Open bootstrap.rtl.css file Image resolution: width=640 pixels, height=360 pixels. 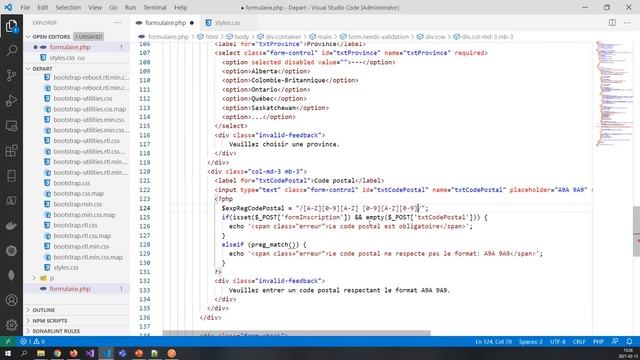tap(77, 225)
